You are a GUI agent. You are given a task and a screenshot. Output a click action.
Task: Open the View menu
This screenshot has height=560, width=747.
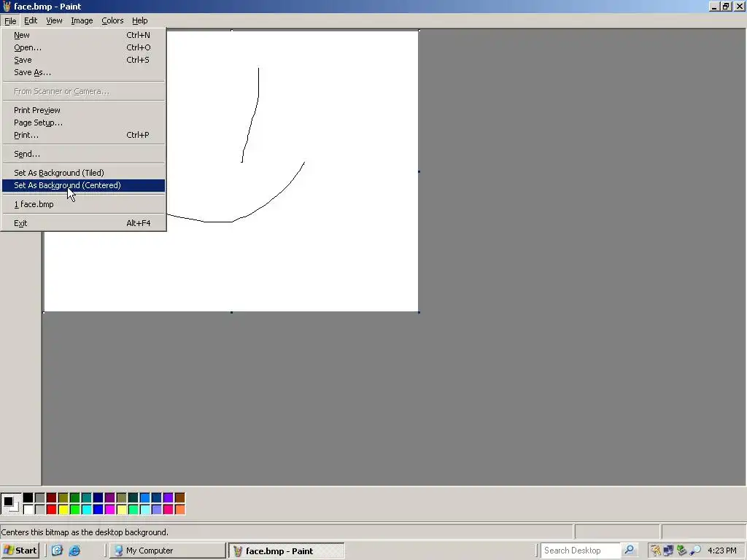coord(54,20)
